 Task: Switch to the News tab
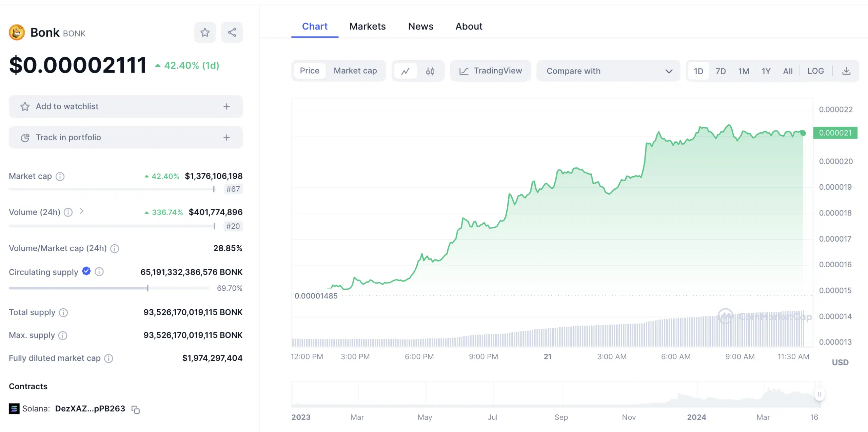[x=421, y=26]
